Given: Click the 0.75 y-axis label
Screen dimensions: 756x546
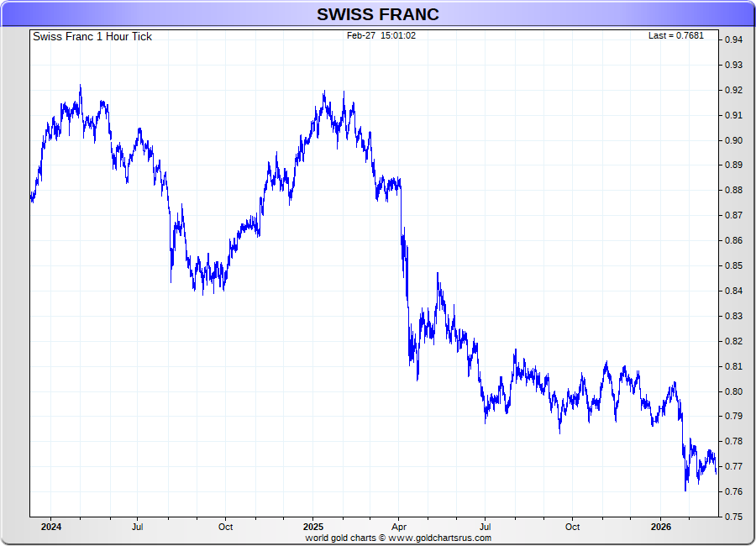Looking at the screenshot, I should [x=734, y=517].
